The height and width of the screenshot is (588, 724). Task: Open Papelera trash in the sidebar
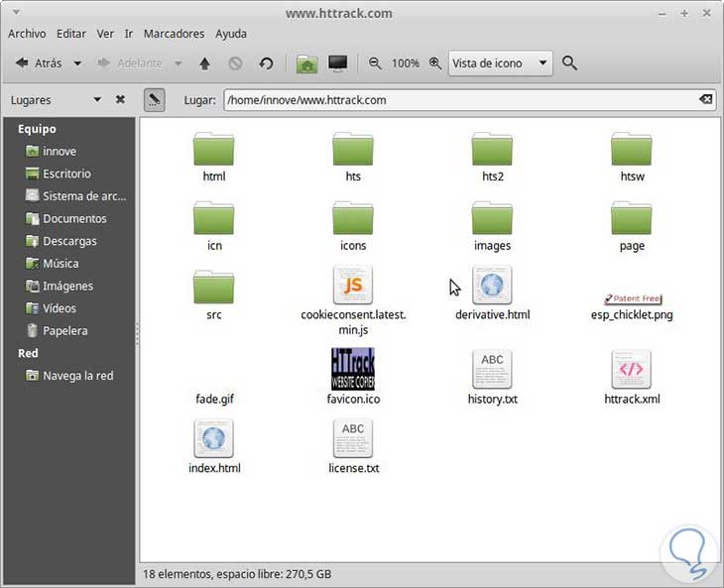69,330
